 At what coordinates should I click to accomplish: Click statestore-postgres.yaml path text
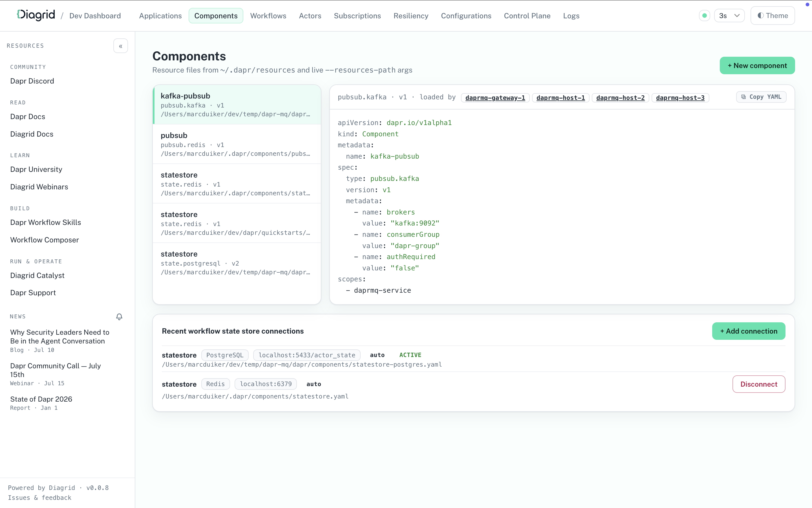(302, 365)
